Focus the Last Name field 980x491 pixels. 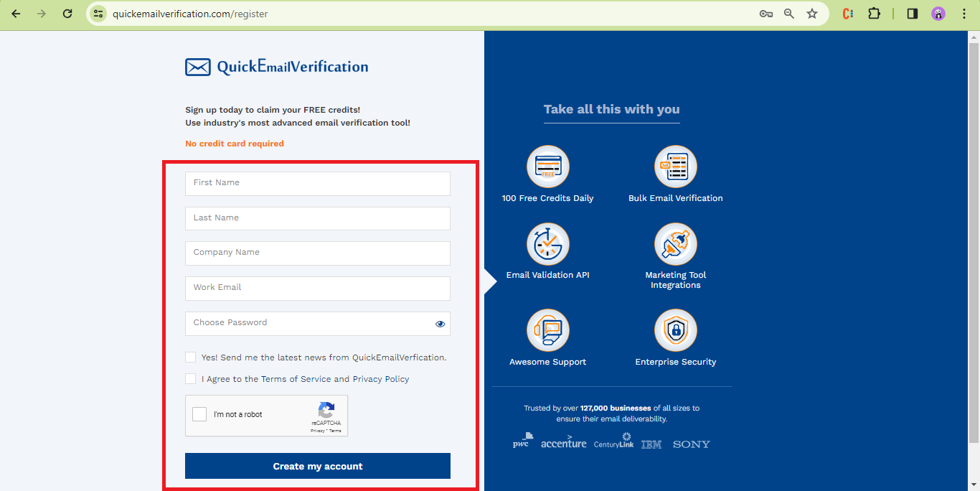318,218
